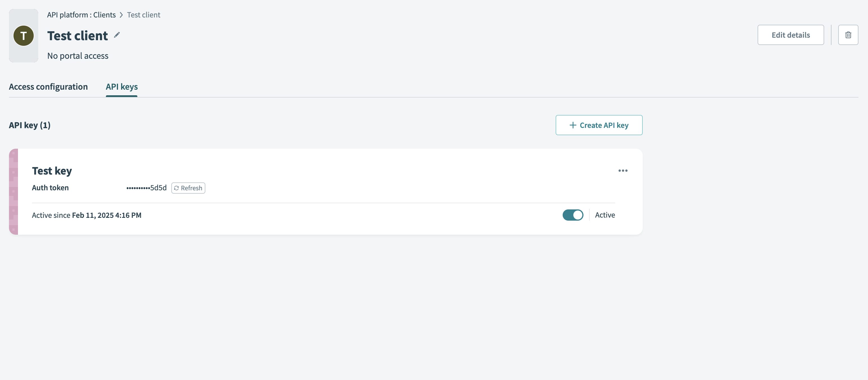Click the pencil icon to rename Test client
Screen dimensions: 868x380
pos(117,35)
